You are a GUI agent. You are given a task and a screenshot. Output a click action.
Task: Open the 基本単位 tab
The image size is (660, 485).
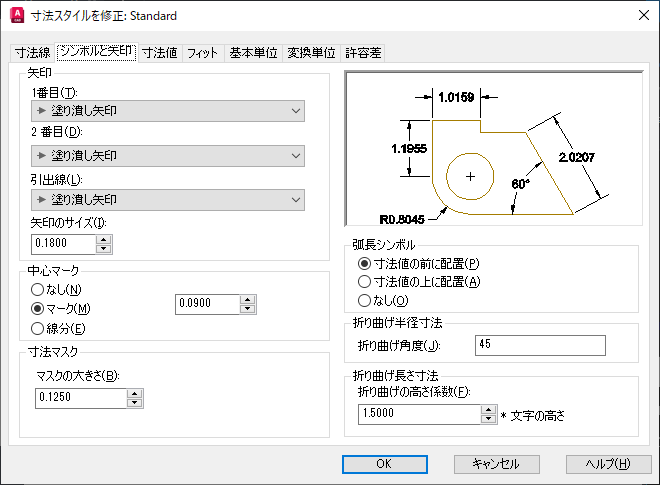point(253,53)
